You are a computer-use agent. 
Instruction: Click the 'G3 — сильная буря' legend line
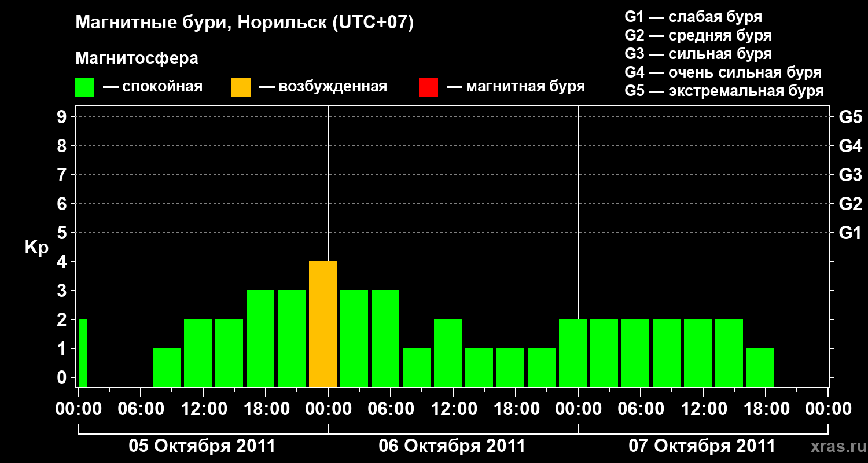[x=698, y=54]
